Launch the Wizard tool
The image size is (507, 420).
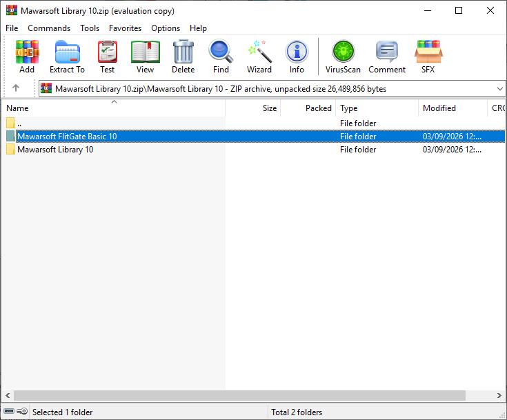(259, 57)
